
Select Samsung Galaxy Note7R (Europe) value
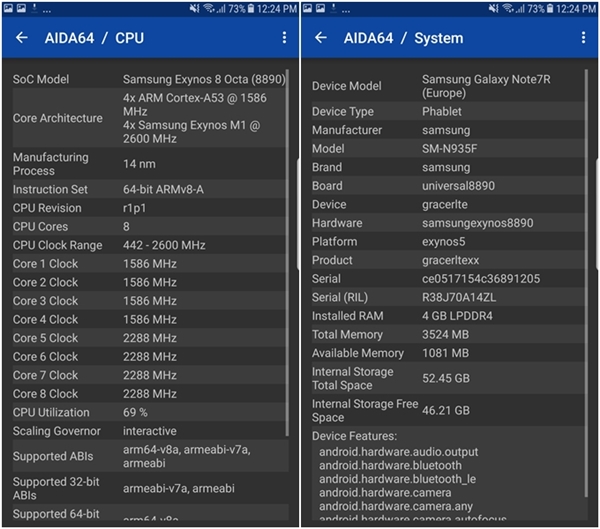pyautogui.click(x=486, y=86)
